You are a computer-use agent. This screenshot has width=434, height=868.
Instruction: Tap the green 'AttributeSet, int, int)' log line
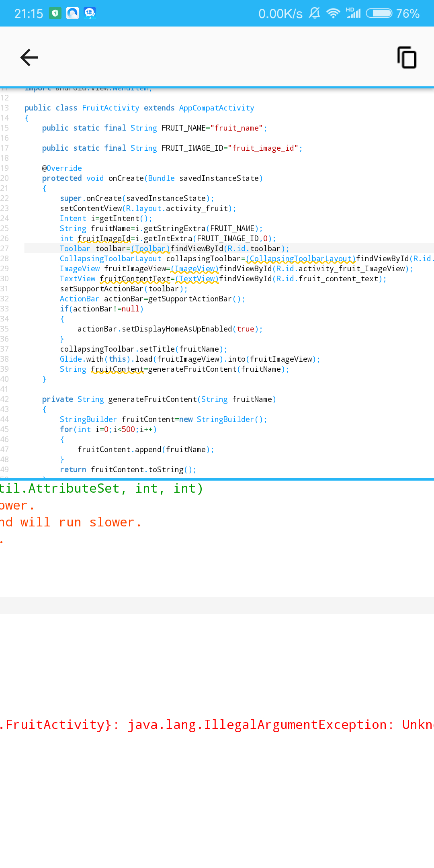coord(102,488)
